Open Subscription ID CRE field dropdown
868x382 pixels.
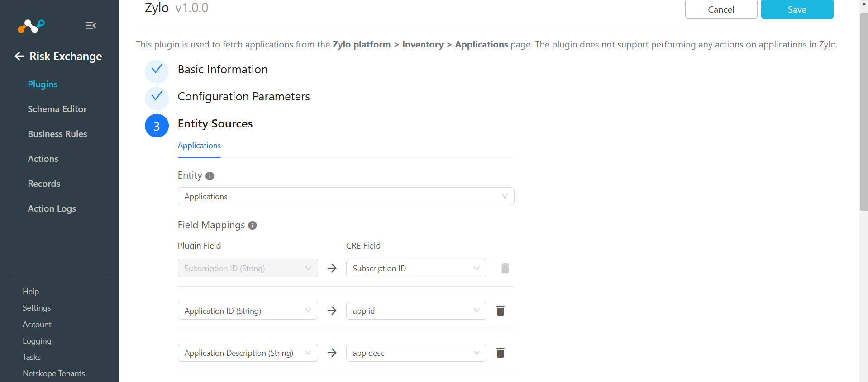tap(416, 268)
